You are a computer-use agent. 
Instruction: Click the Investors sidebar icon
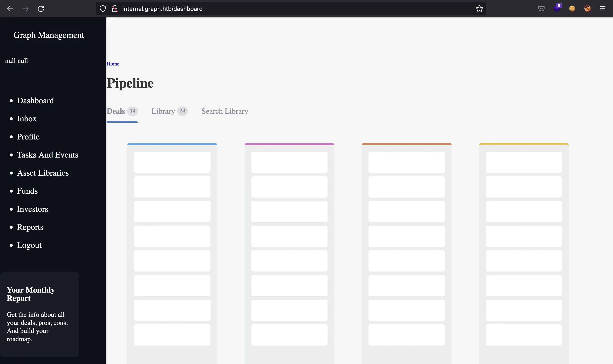point(33,208)
